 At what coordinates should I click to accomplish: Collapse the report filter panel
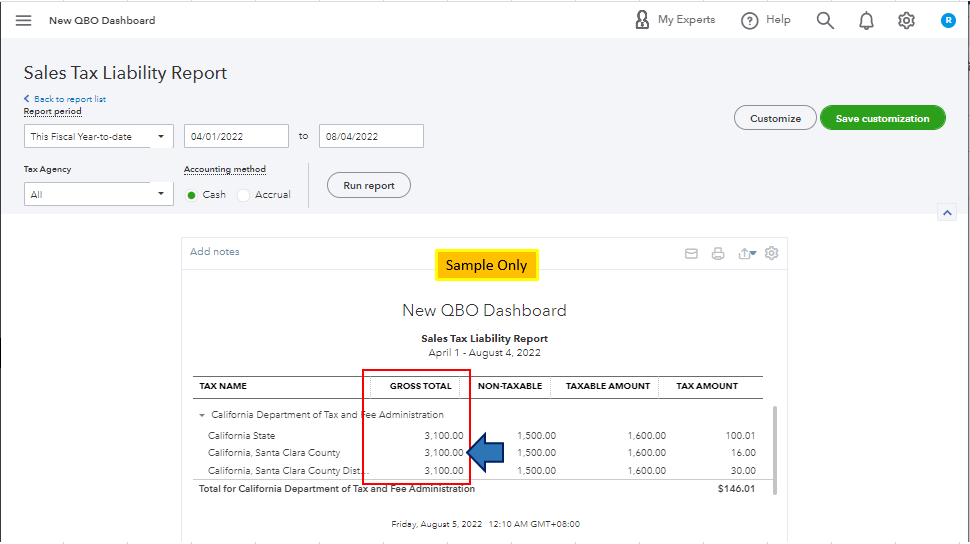click(x=947, y=212)
